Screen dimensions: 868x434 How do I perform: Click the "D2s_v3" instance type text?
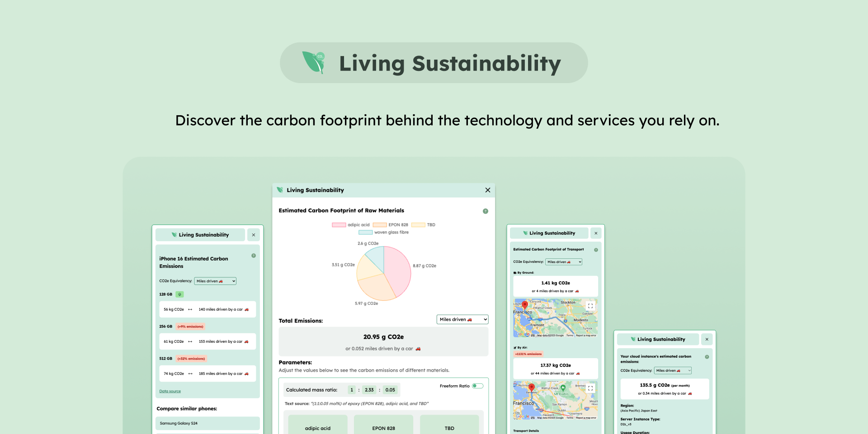click(x=626, y=425)
